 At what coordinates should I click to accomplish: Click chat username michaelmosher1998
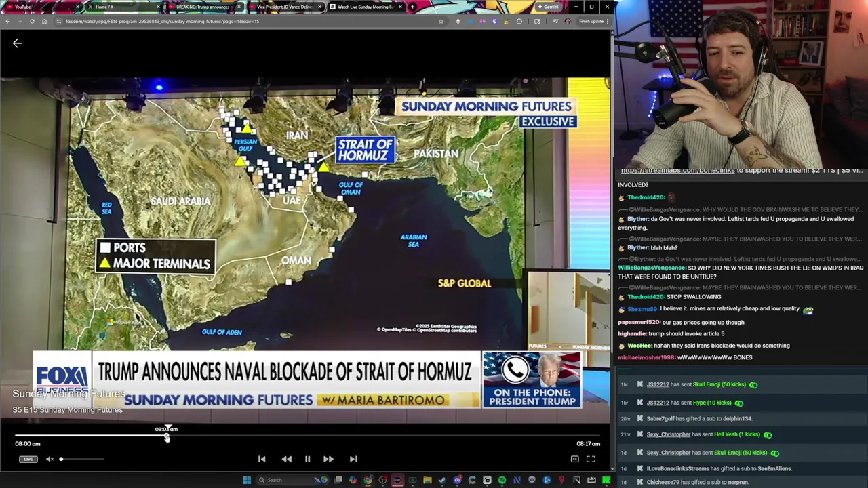click(646, 357)
